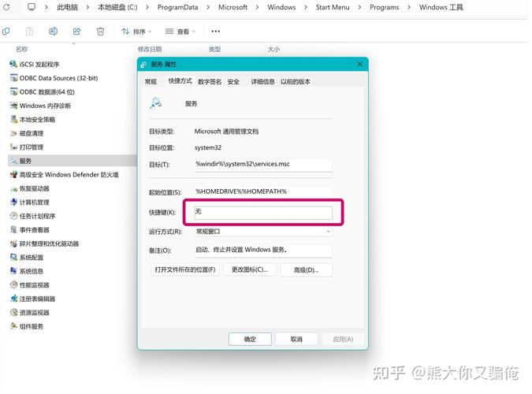Image resolution: width=532 pixels, height=394 pixels.
Task: Click the 更改图标(C)... button
Action: tap(250, 269)
